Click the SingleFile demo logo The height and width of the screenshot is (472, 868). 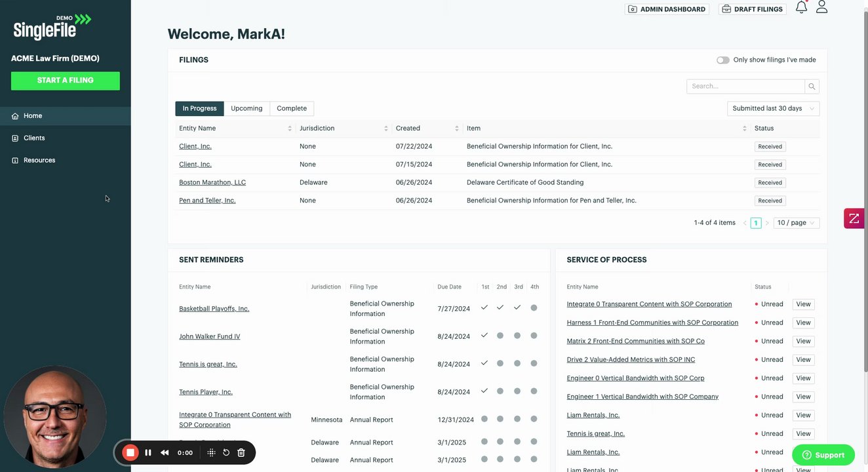52,27
